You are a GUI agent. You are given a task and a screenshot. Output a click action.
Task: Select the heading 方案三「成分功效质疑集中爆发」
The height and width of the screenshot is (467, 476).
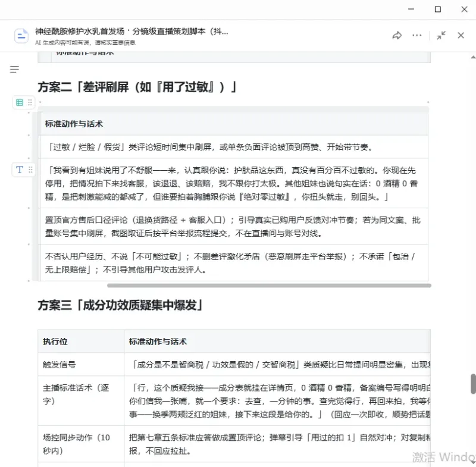(121, 305)
